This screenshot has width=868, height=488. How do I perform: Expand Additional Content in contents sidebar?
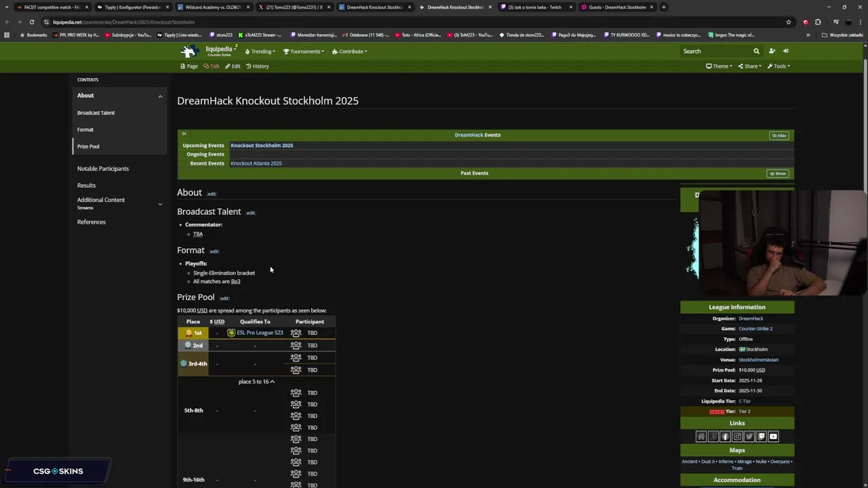(x=160, y=204)
